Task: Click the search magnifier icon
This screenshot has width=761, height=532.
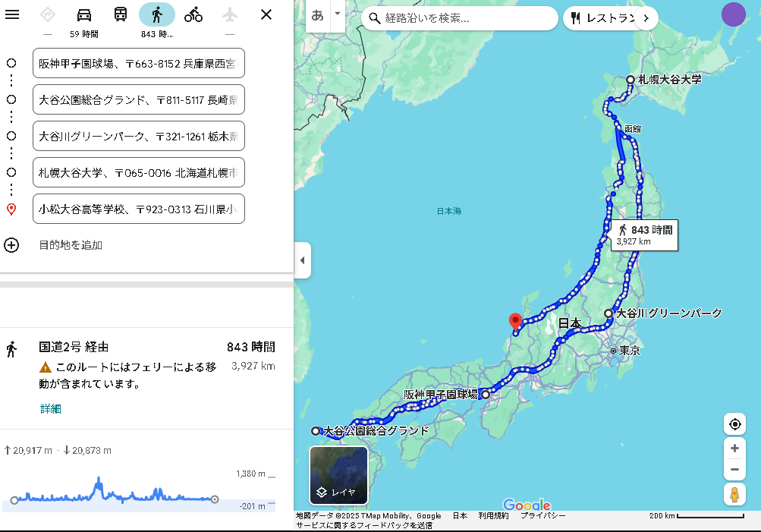Action: 374,18
